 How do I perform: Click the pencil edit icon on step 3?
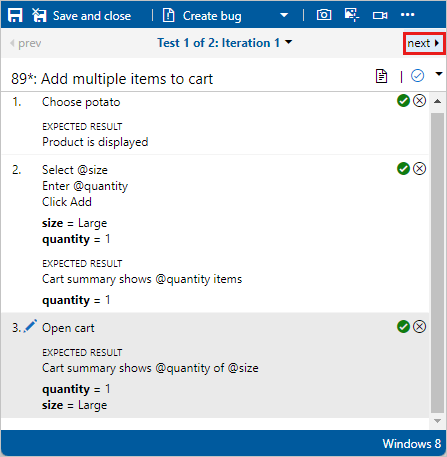30,326
